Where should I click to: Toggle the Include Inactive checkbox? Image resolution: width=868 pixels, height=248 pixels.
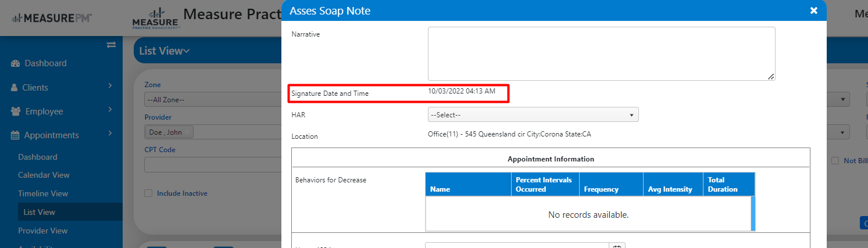click(x=148, y=193)
